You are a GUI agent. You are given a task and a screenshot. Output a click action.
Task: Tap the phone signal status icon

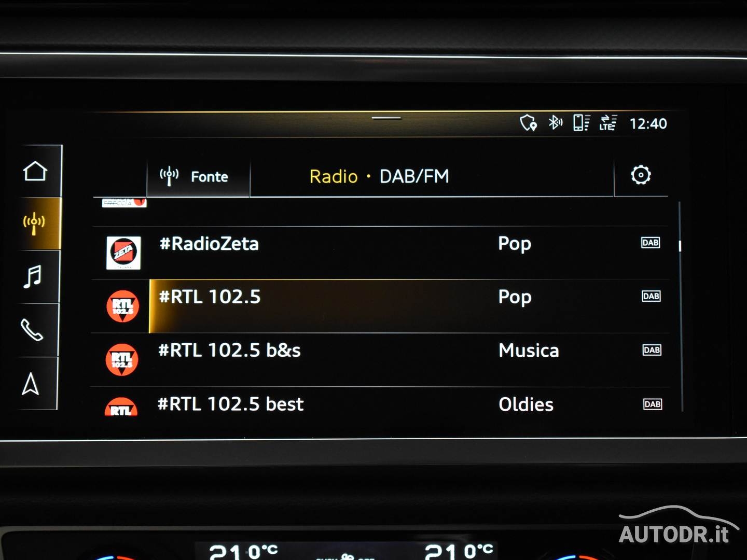coord(581,123)
